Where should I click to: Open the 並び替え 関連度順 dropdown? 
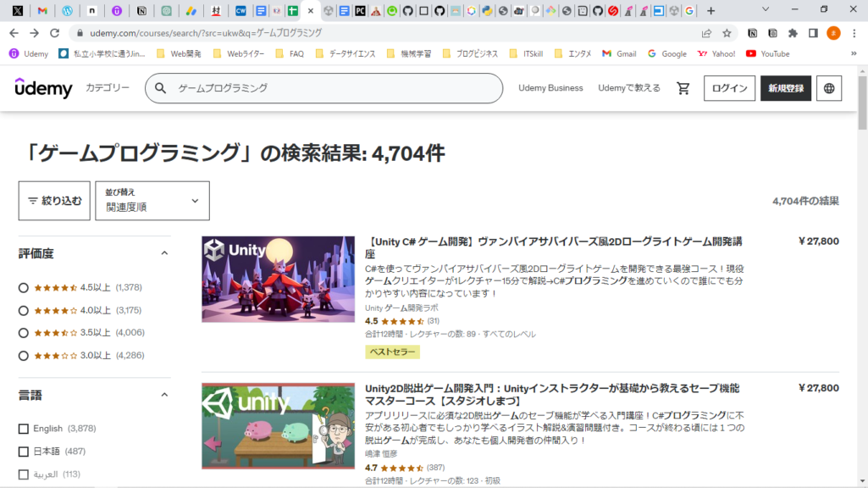[x=152, y=201]
